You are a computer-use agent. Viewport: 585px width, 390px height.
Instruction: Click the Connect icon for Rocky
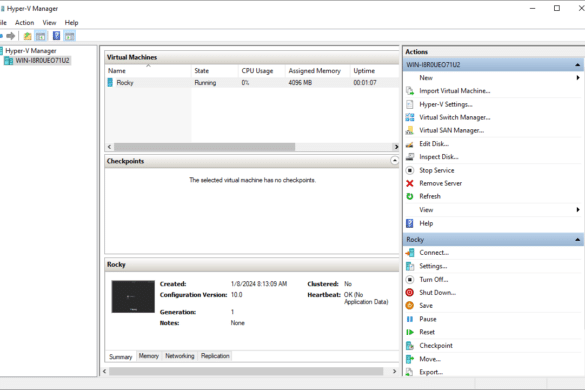coord(410,253)
